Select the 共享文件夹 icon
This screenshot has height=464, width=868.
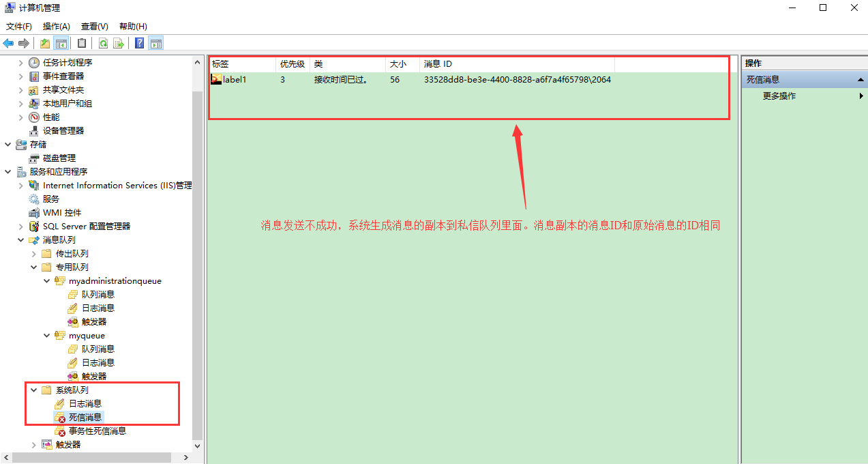coord(34,89)
